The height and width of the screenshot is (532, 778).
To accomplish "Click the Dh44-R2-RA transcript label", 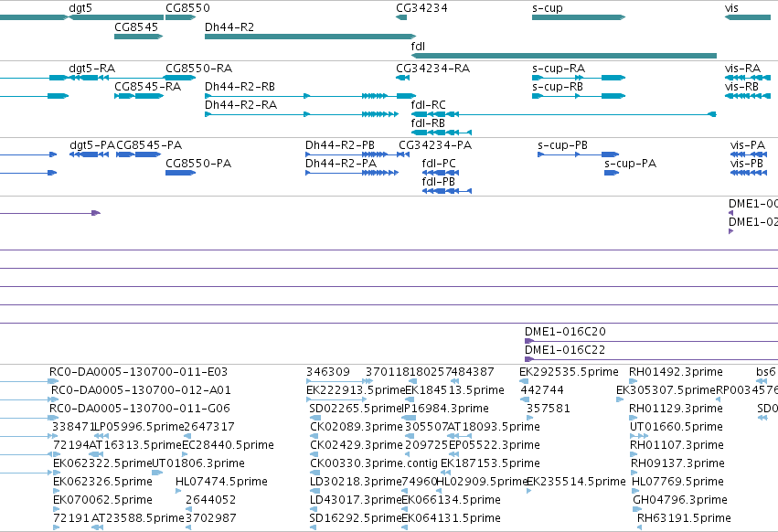I will [241, 105].
